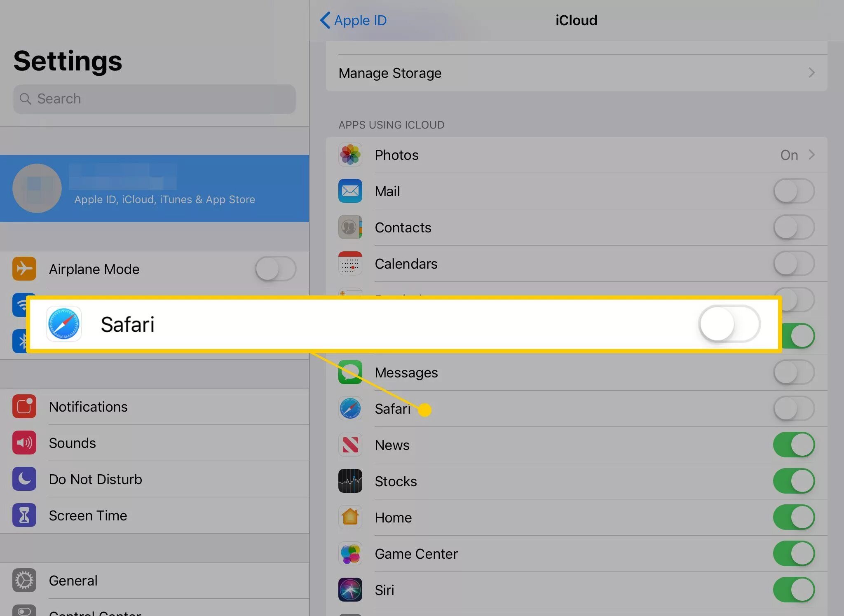Click the Messages bubble icon
844x616 pixels.
(350, 372)
